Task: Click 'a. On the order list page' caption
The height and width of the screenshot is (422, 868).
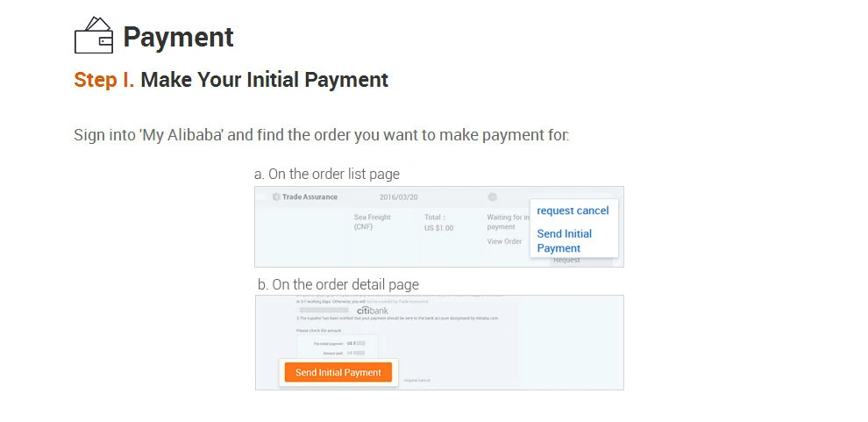Action: coord(327,174)
